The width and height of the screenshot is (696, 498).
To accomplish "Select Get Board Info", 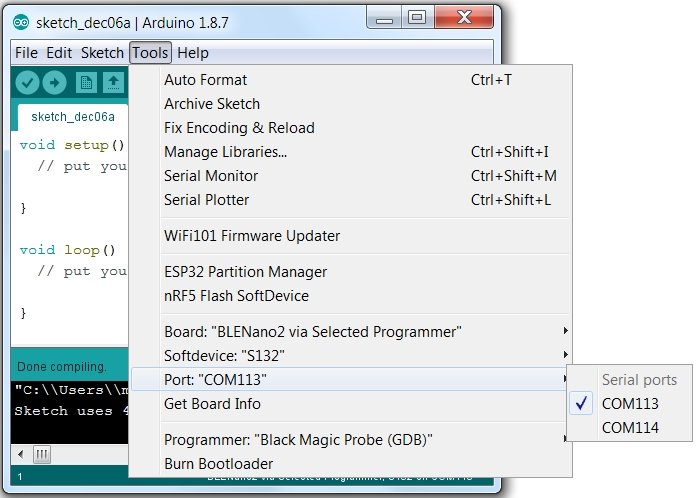I will click(349, 404).
